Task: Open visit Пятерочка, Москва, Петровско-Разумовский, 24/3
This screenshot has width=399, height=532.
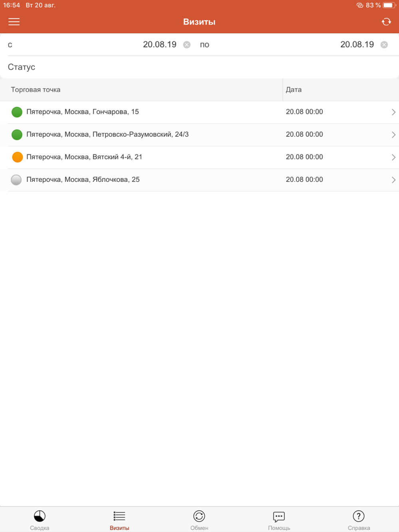Action: click(x=199, y=135)
